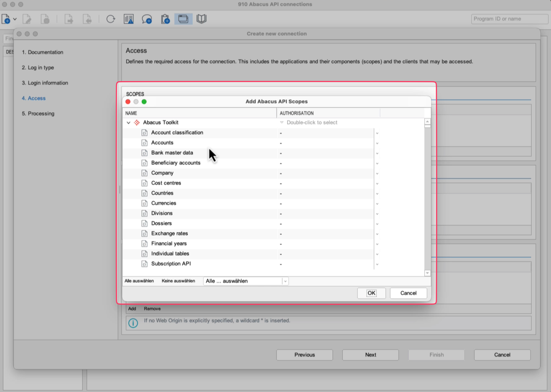Click the Previous button in the wizard
Viewport: 551px width, 392px height.
tap(304, 355)
